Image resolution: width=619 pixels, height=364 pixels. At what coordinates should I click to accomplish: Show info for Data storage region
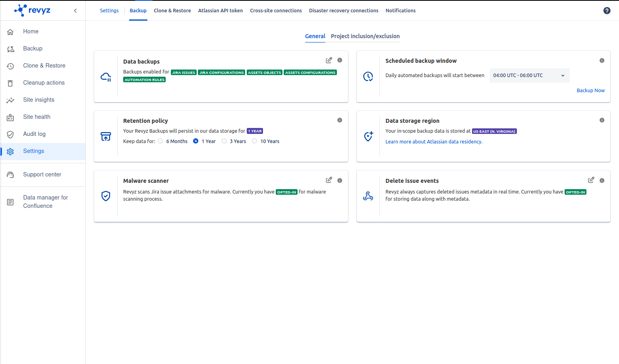point(602,120)
